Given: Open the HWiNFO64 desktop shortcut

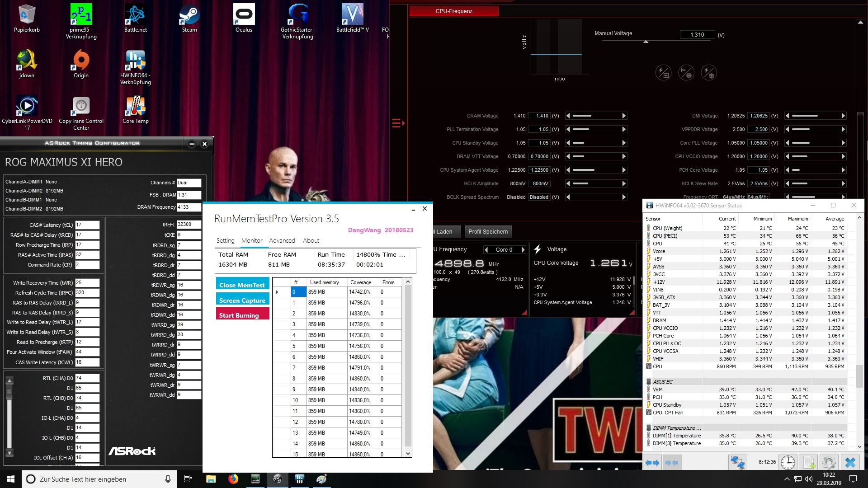Looking at the screenshot, I should click(x=135, y=67).
